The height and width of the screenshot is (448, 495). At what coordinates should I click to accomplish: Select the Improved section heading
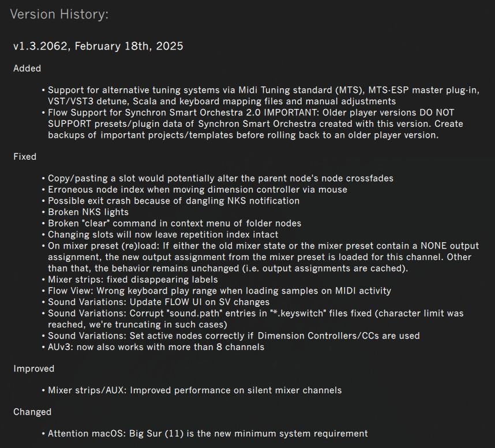[x=34, y=368]
